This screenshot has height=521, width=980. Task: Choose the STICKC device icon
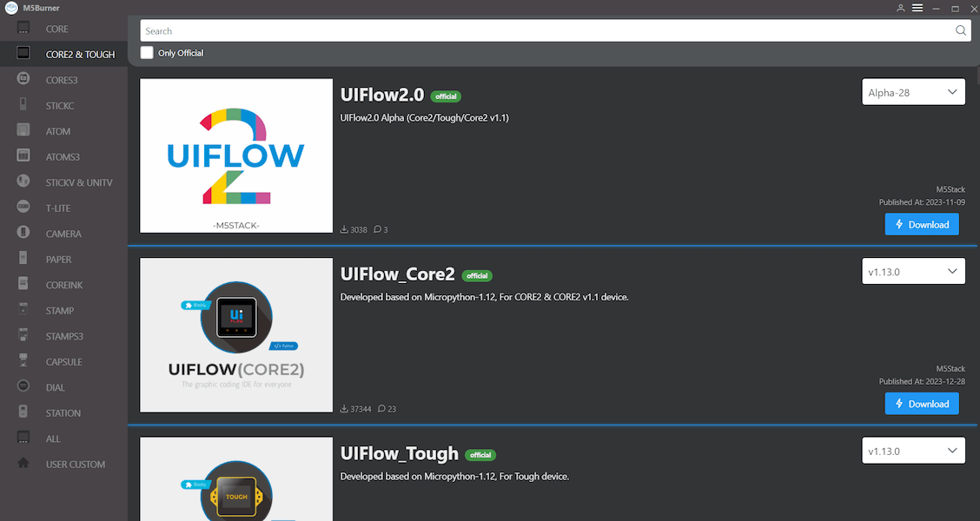tap(23, 104)
